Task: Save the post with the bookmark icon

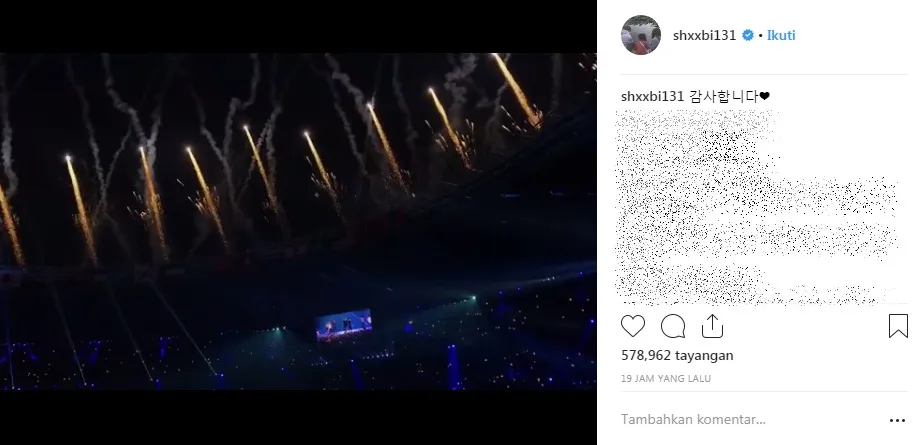Action: coord(898,326)
